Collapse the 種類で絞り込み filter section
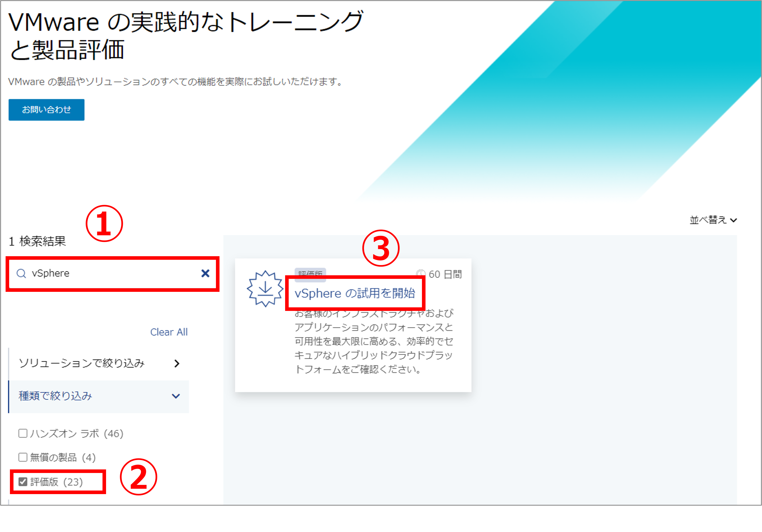This screenshot has width=762, height=532. click(x=99, y=396)
